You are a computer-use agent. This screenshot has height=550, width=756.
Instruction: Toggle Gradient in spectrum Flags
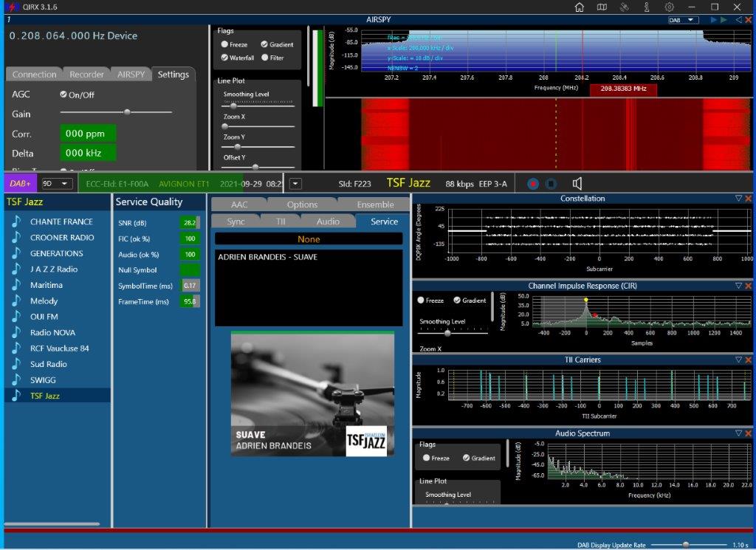[264, 44]
